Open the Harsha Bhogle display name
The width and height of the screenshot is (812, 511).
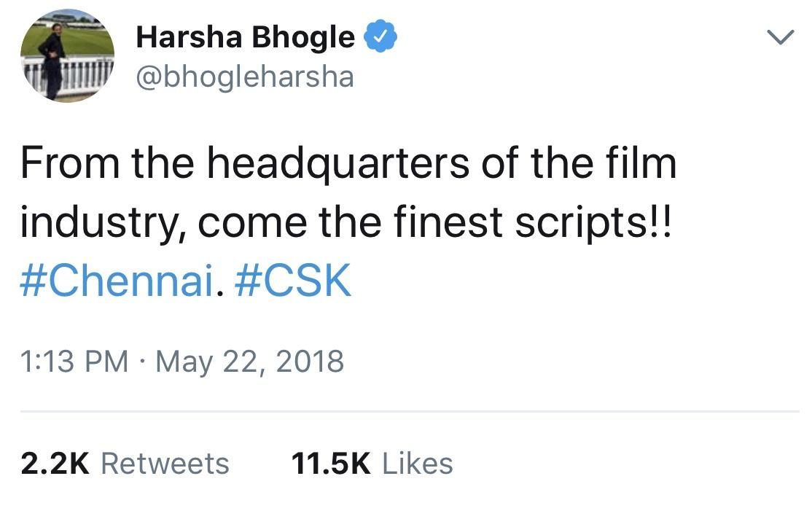click(x=245, y=37)
